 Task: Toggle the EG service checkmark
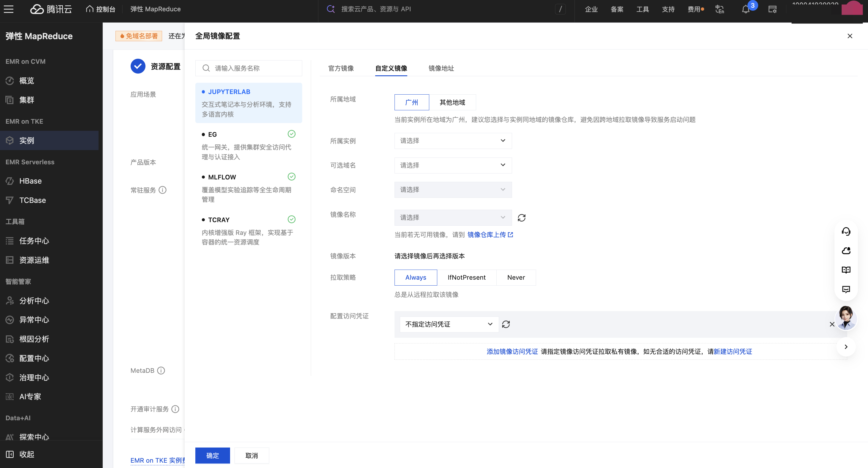pyautogui.click(x=292, y=134)
